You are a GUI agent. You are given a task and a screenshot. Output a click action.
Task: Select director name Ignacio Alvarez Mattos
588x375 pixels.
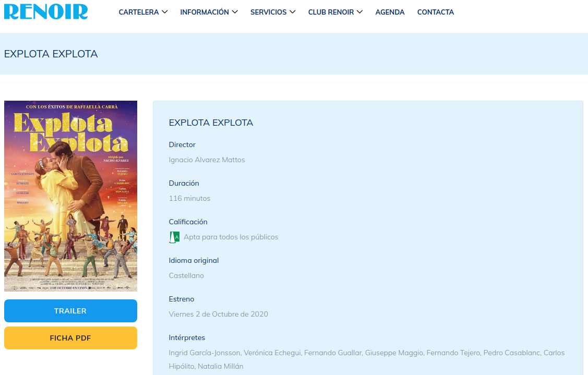[x=207, y=160]
